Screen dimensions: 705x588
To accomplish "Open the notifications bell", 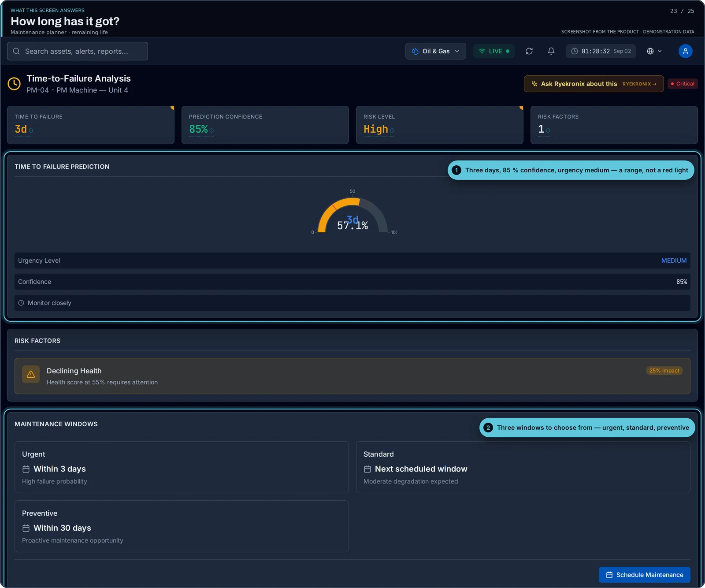I will click(551, 51).
